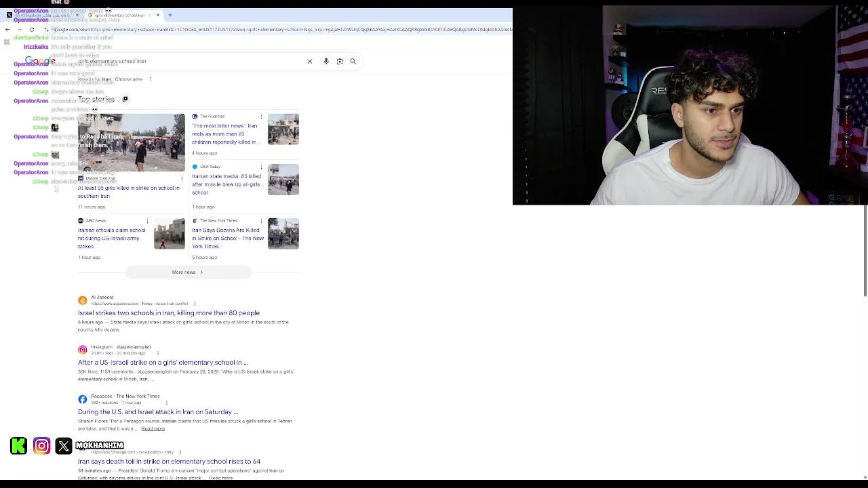The image size is (868, 488).
Task: Open 'During the U.S. and Israel attack' result
Action: 158,412
